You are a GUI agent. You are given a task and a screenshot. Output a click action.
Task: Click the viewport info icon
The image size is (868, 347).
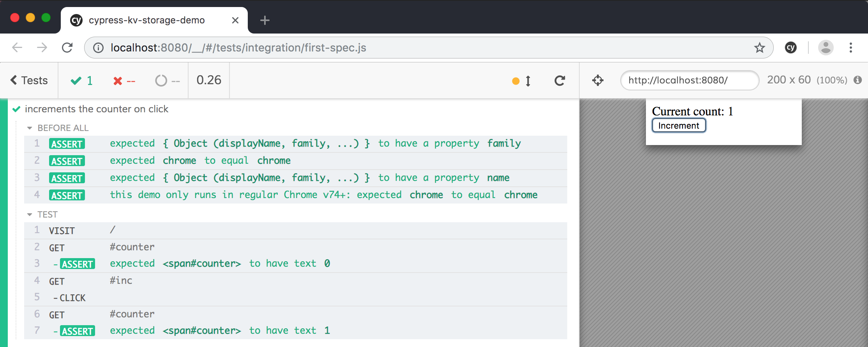857,80
